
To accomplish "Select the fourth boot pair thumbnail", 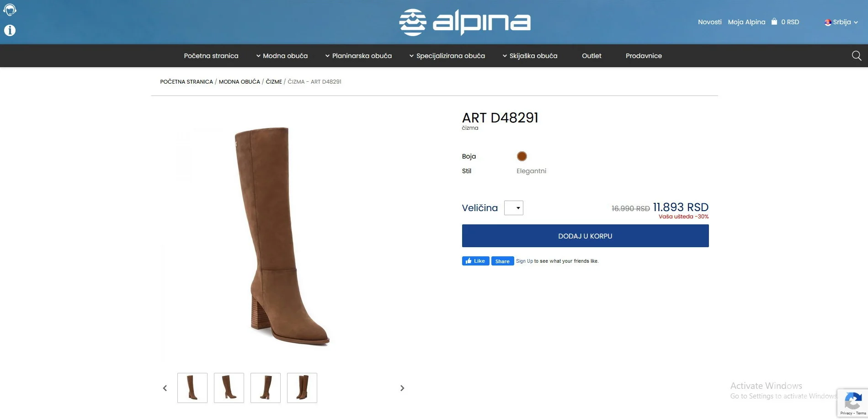I will tap(302, 388).
